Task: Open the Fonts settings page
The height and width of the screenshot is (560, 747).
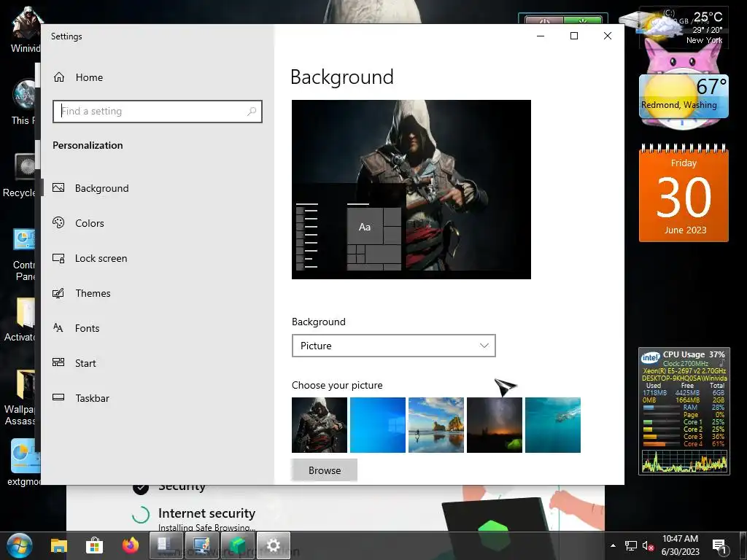Action: tap(76, 328)
